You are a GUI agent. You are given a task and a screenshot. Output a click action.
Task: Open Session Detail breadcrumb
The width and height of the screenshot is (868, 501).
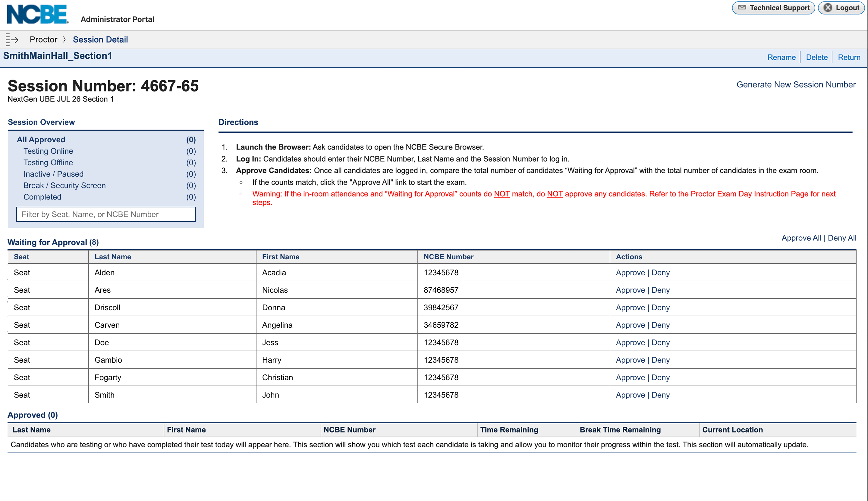(100, 39)
